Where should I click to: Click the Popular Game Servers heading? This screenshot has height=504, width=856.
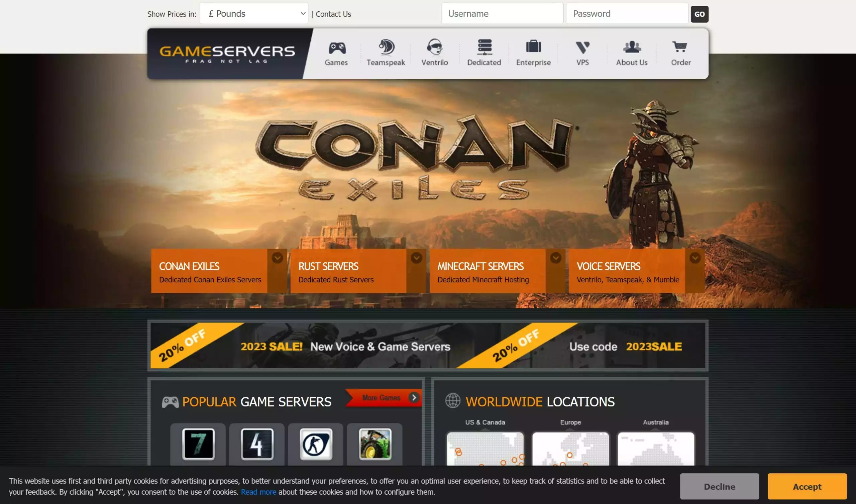click(x=257, y=402)
